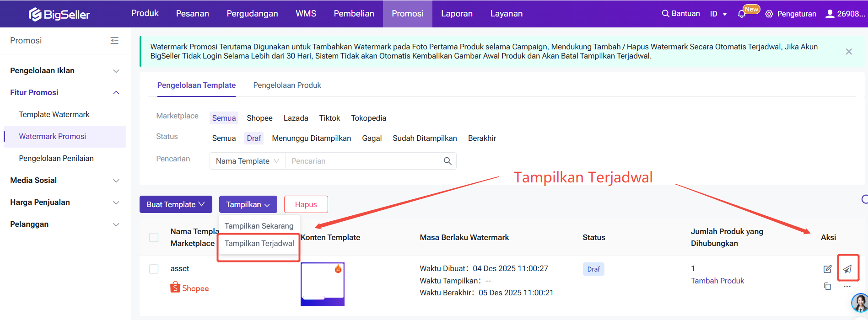The height and width of the screenshot is (320, 868).
Task: Switch to Pengelolaan Produk tab
Action: tap(287, 85)
